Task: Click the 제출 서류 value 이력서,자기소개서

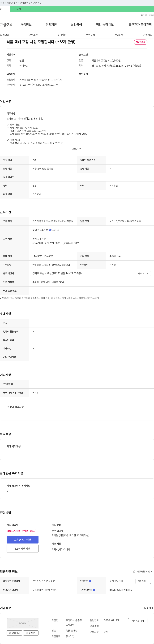Action: tap(61, 550)
